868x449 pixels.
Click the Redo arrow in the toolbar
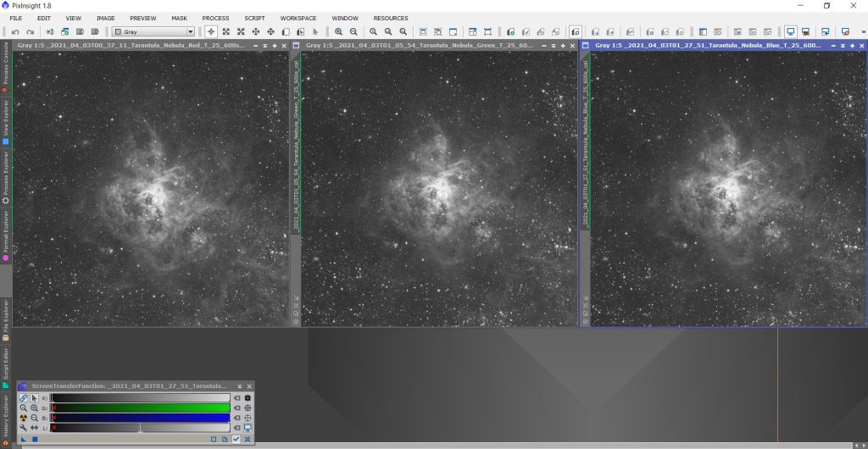pos(30,32)
